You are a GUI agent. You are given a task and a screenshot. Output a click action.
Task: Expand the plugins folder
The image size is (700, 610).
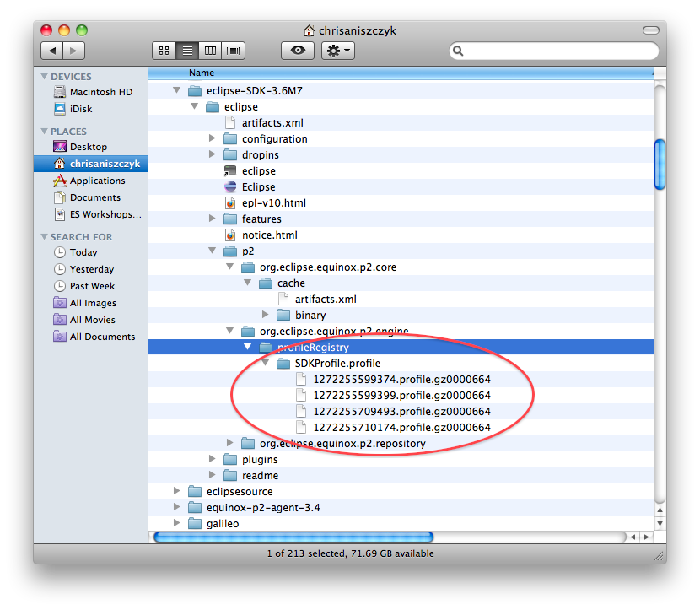(x=212, y=459)
